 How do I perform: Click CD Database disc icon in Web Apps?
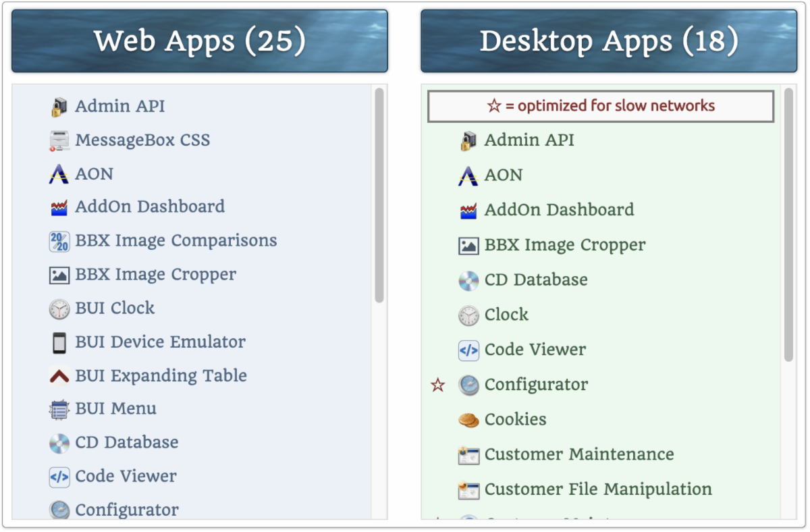(x=59, y=443)
